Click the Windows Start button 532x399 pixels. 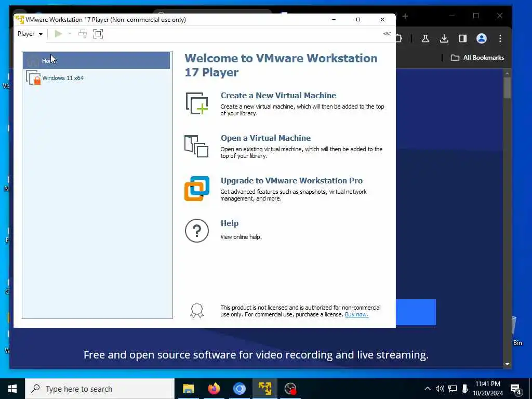coord(12,389)
